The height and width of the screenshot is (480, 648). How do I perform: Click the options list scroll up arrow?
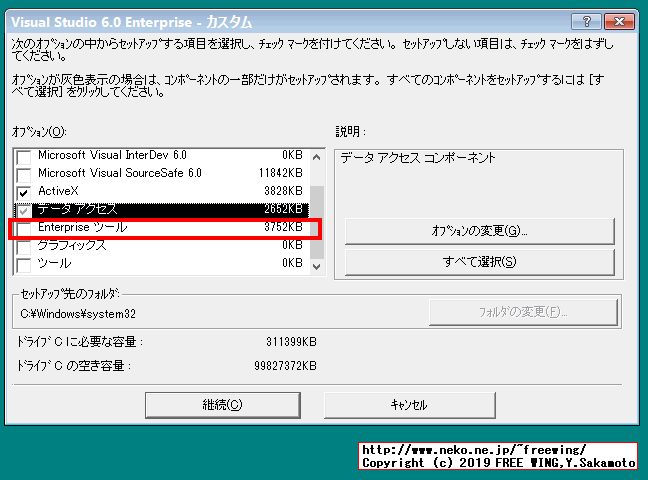pyautogui.click(x=317, y=157)
